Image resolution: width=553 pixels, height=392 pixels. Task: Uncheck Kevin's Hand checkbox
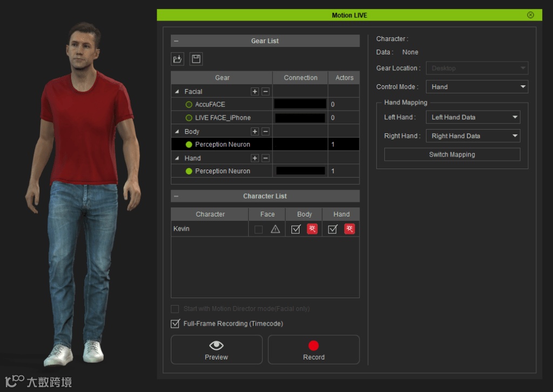333,229
